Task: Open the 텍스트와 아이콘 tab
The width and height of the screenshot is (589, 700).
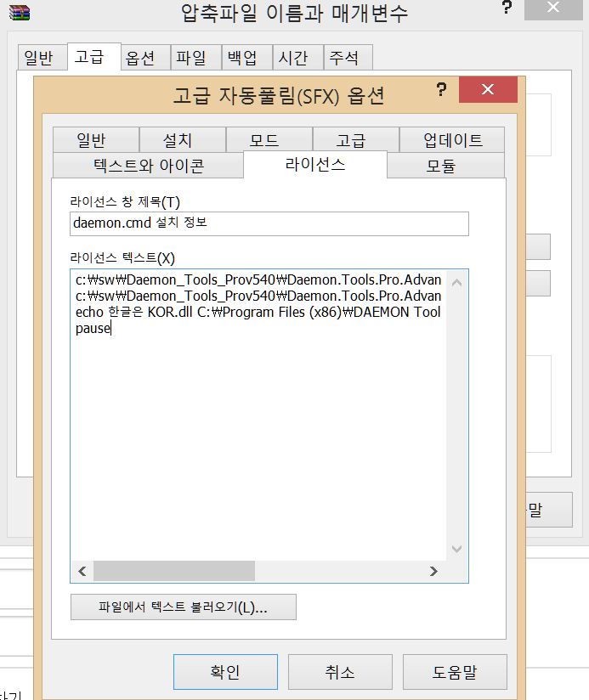Action: (x=148, y=166)
